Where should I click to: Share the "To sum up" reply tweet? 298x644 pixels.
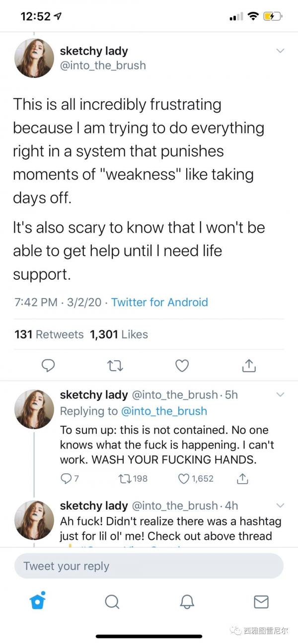coord(242,478)
